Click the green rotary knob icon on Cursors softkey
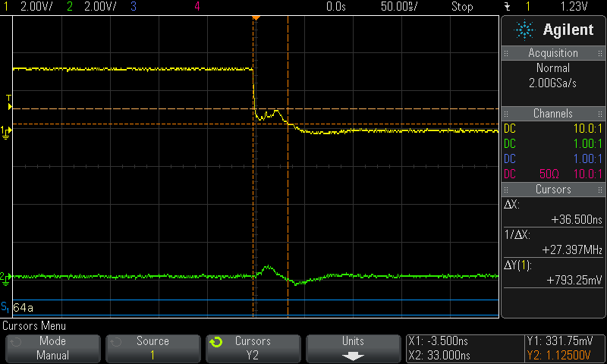The width and height of the screenshot is (607, 364). pyautogui.click(x=216, y=342)
